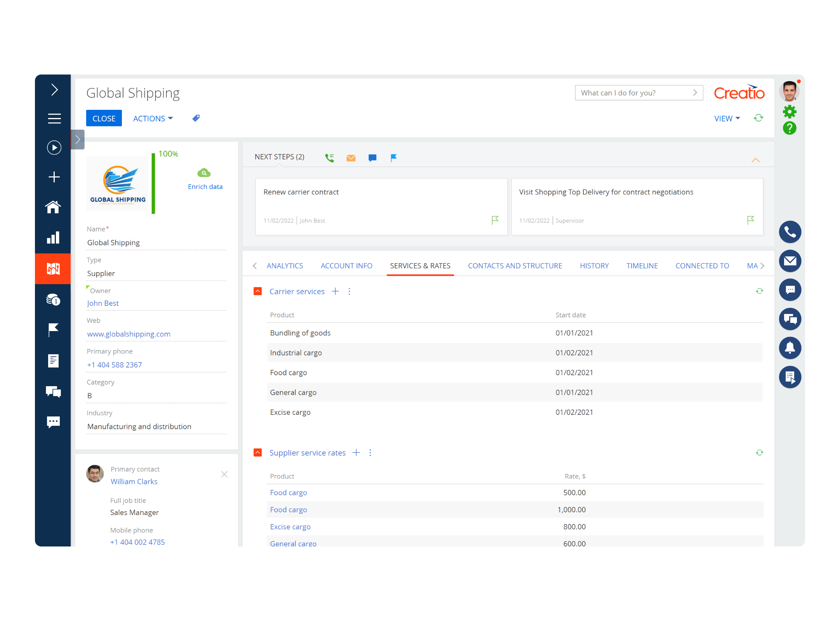Open the Enrich data cloud icon
The height and width of the screenshot is (621, 840).
204,173
